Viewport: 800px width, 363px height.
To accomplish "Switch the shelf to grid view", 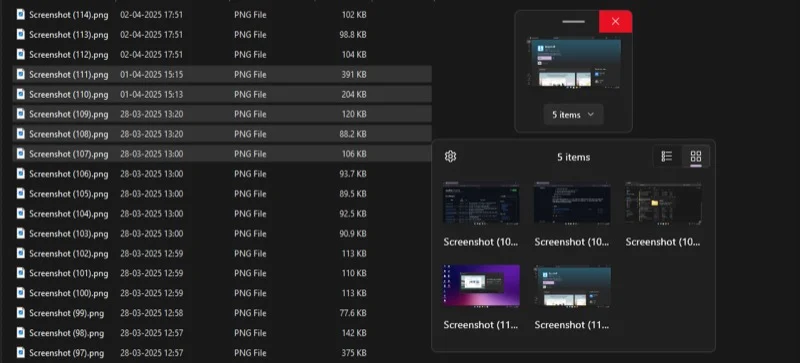I will (x=696, y=156).
